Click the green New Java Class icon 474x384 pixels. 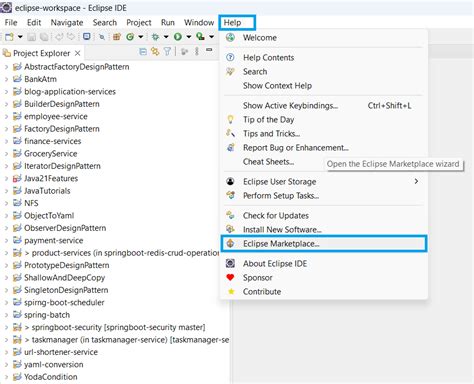point(130,37)
